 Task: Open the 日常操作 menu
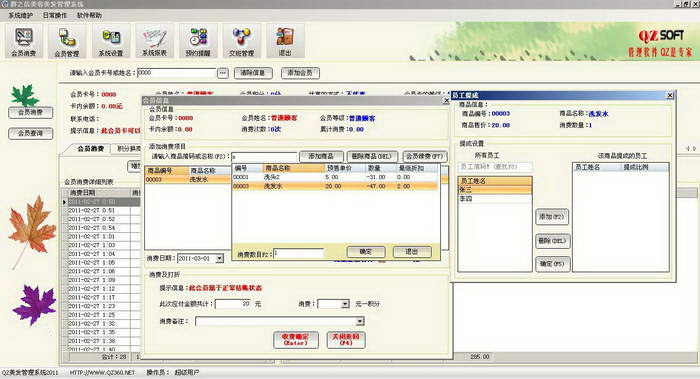[54, 15]
